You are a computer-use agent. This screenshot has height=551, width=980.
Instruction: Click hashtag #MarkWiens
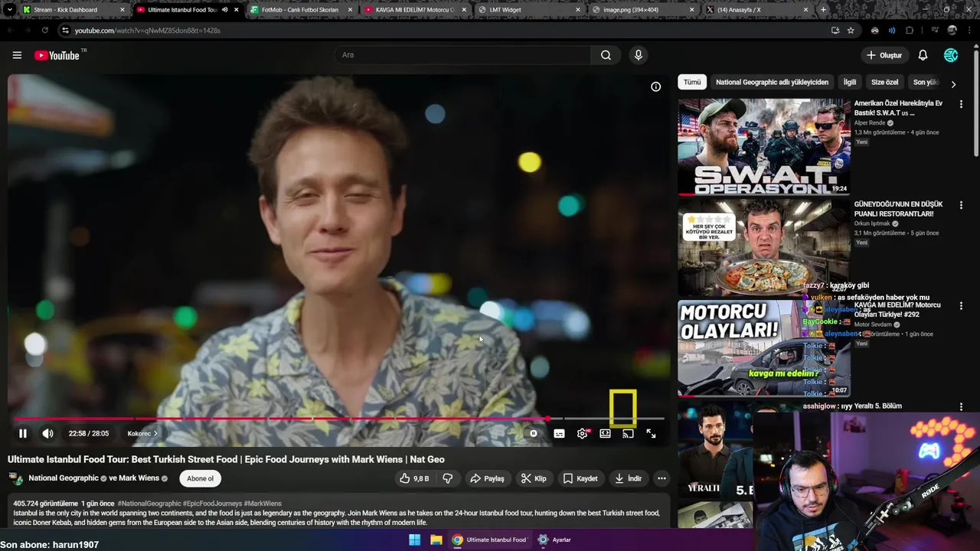(263, 504)
